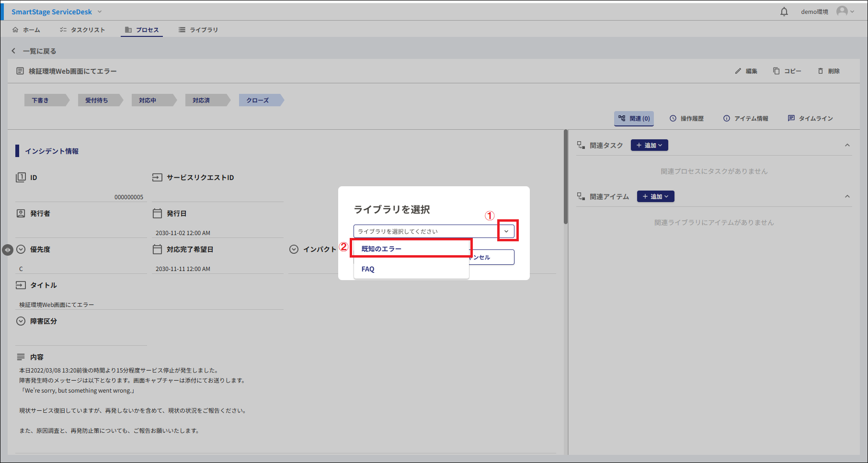This screenshot has height=463, width=868.
Task: Click the notification bell icon
Action: 784,12
